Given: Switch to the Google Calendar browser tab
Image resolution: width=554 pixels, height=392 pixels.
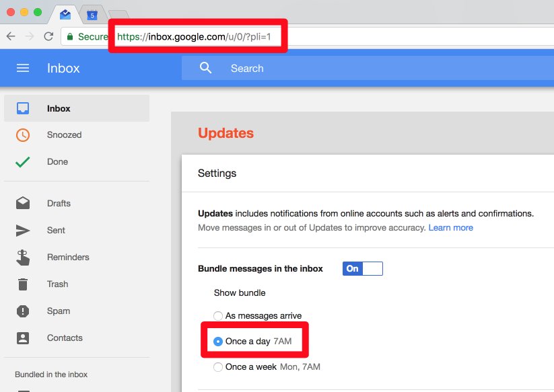Looking at the screenshot, I should click(x=92, y=15).
